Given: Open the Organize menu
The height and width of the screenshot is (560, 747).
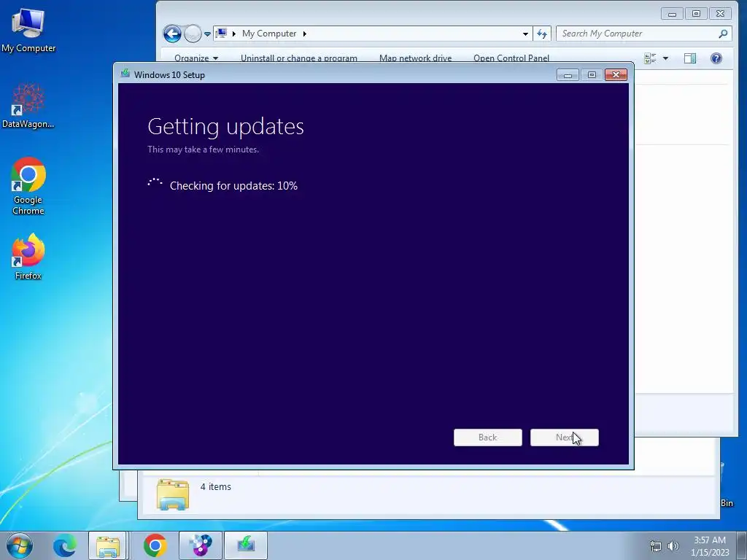Looking at the screenshot, I should tap(196, 58).
